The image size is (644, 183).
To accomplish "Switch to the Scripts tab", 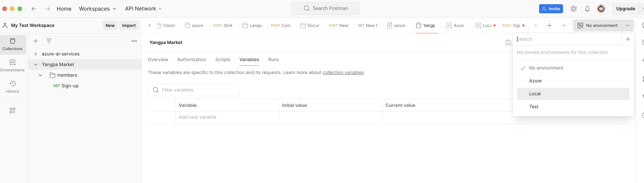I will click(x=223, y=60).
